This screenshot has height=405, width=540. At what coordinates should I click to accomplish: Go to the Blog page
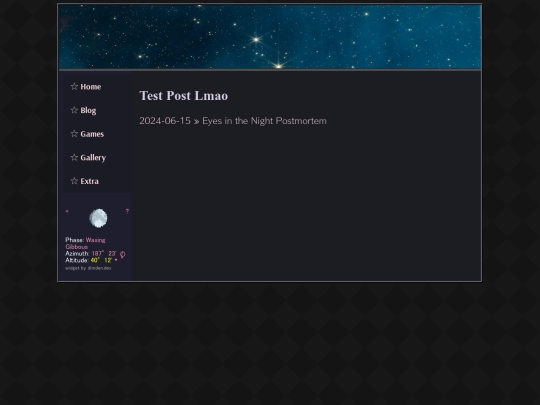(x=88, y=111)
